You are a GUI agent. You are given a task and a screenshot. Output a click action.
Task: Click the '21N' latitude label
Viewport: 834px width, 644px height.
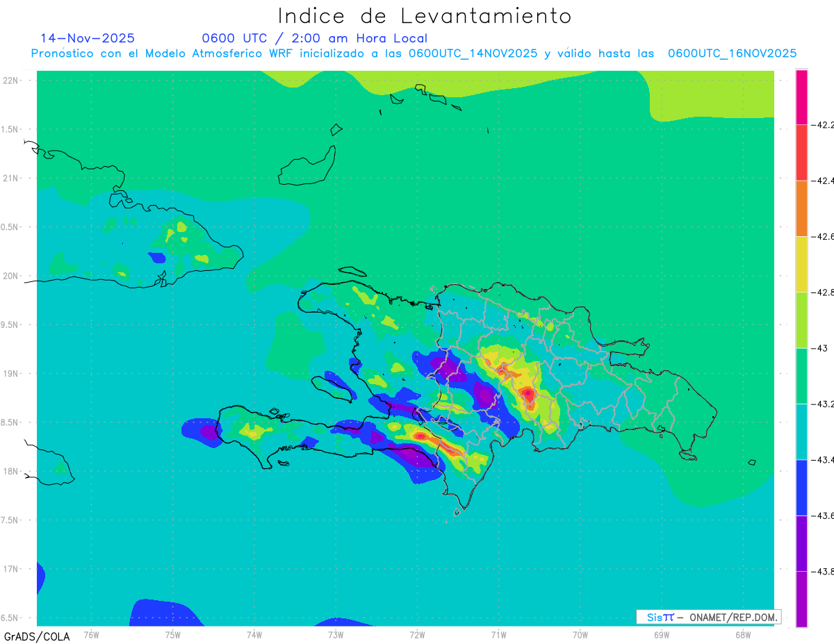tap(11, 178)
